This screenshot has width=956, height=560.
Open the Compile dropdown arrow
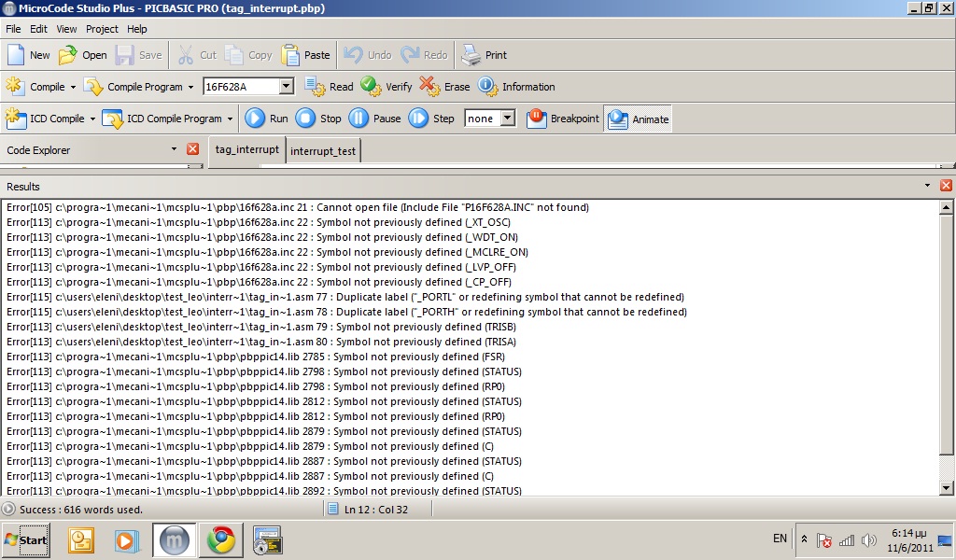(x=73, y=87)
